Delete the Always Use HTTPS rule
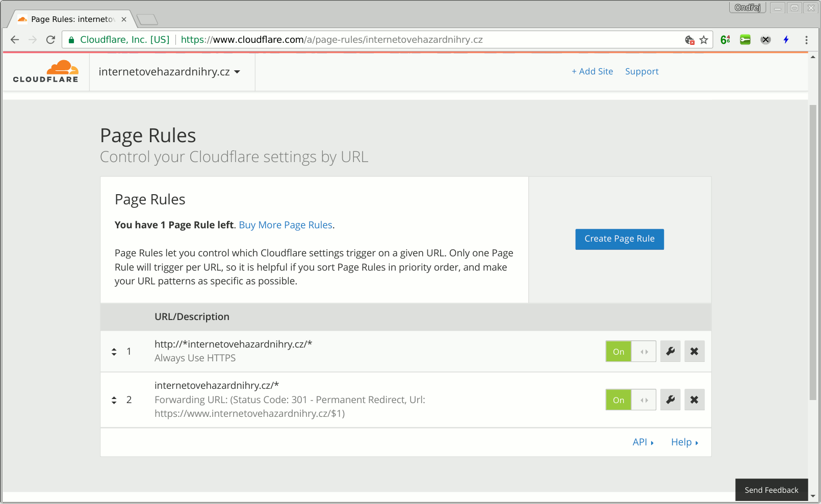Viewport: 821px width, 504px height. click(x=694, y=351)
